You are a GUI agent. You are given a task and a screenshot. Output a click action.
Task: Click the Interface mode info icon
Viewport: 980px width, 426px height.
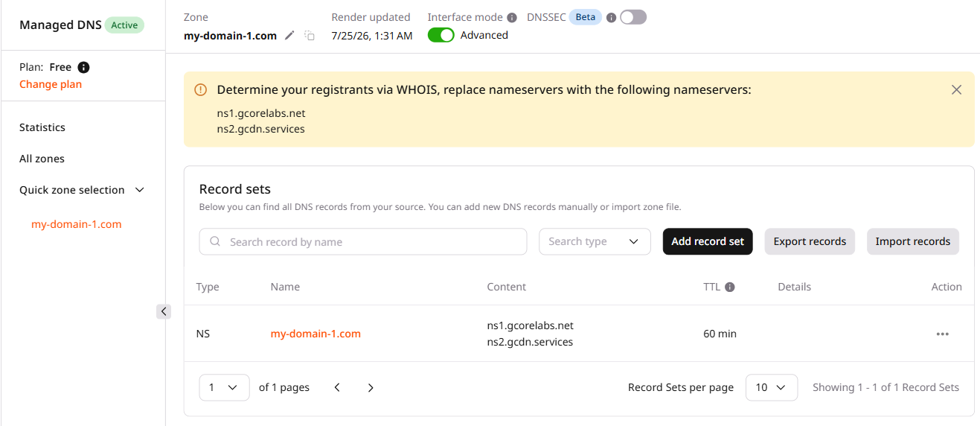[x=512, y=17]
